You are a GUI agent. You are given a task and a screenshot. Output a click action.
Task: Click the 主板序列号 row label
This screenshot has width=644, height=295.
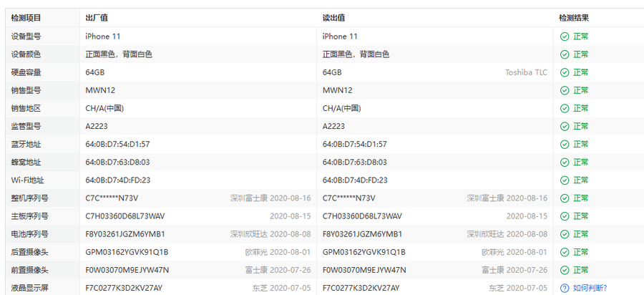pos(29,216)
